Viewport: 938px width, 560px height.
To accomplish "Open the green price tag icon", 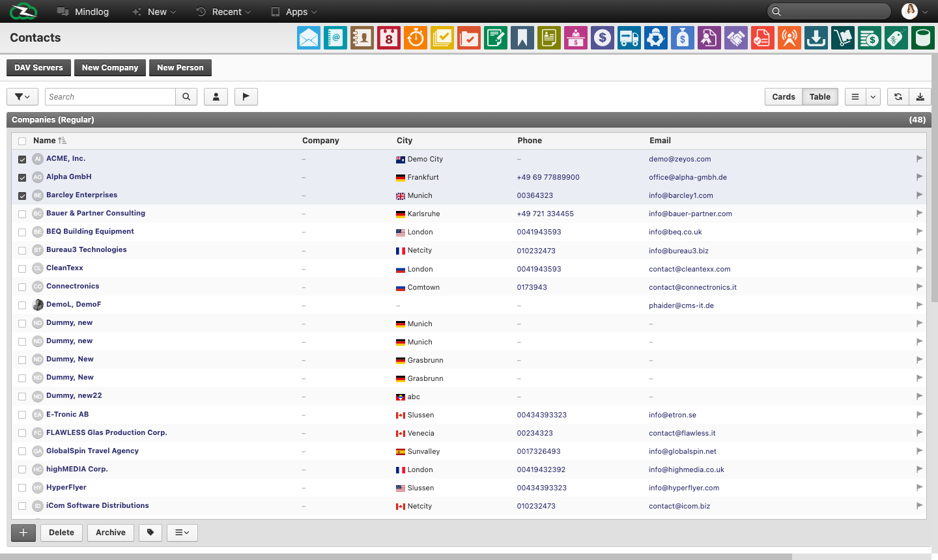I will coord(896,38).
